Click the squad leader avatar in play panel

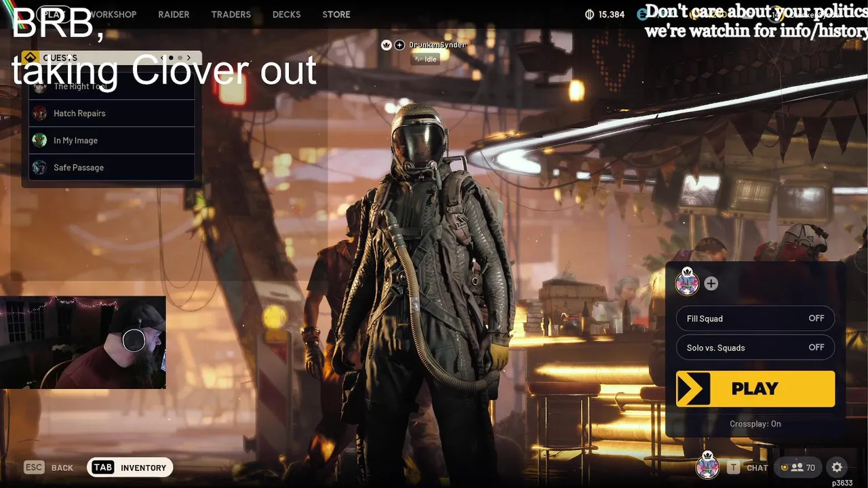(687, 281)
